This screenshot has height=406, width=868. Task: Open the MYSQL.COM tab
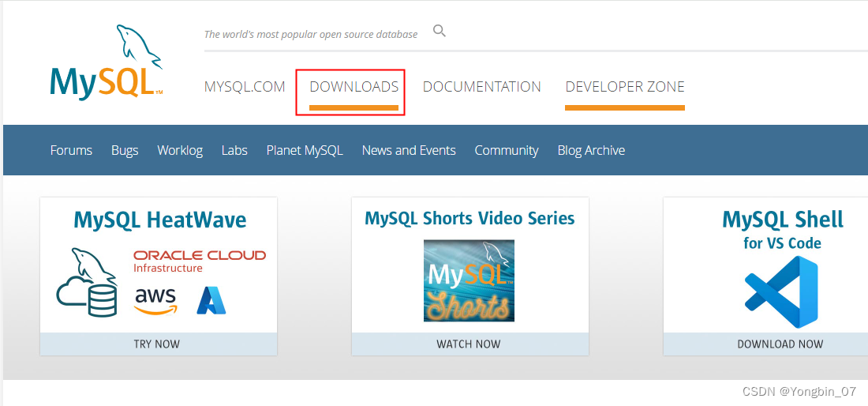[x=245, y=87]
